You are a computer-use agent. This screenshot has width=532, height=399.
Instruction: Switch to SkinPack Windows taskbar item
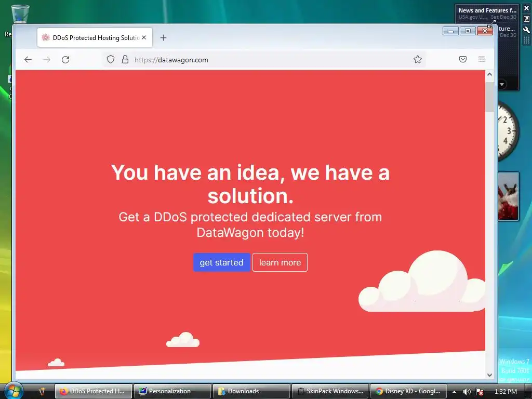coord(330,391)
